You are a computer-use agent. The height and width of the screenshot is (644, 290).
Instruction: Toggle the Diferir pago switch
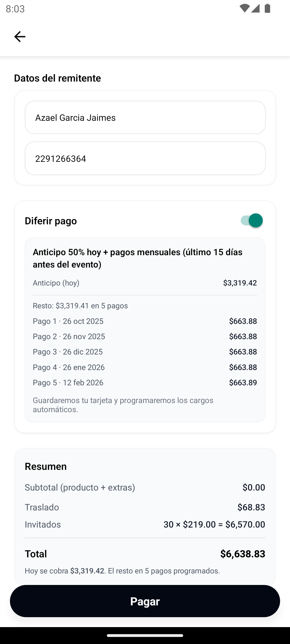coord(252,221)
